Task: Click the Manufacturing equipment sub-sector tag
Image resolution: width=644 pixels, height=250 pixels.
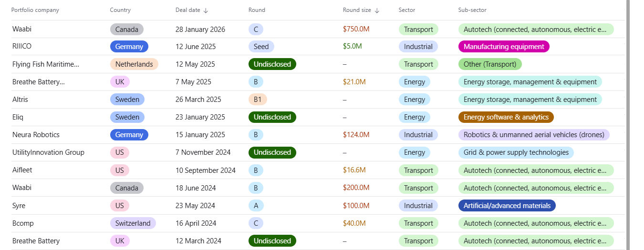Action: tap(504, 47)
